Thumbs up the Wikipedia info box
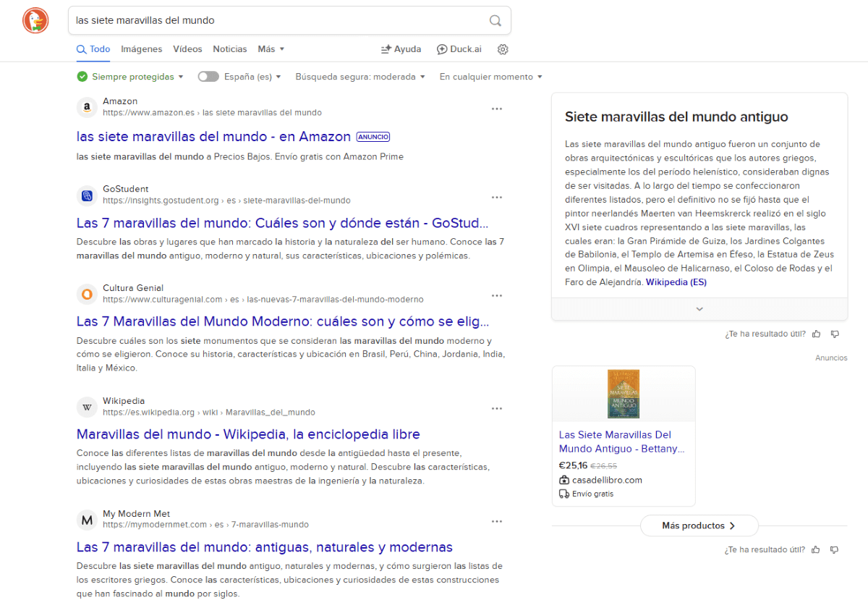The height and width of the screenshot is (608, 868). [x=817, y=334]
